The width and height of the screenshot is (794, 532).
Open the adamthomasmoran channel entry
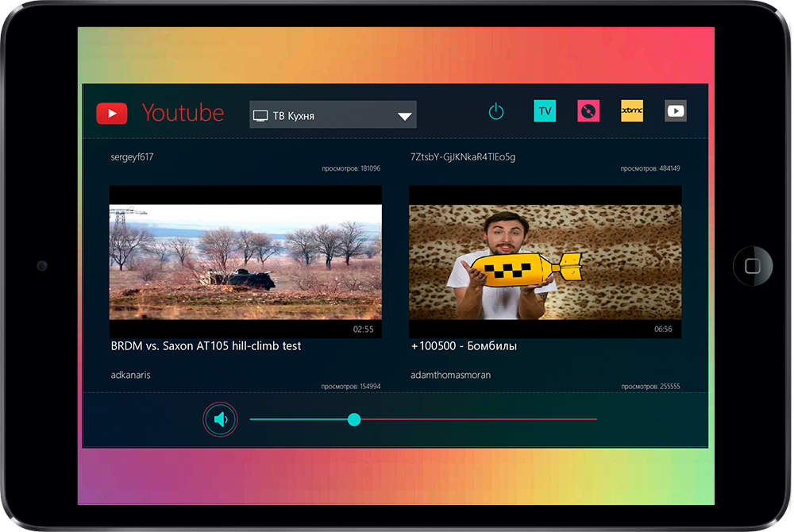tap(451, 375)
